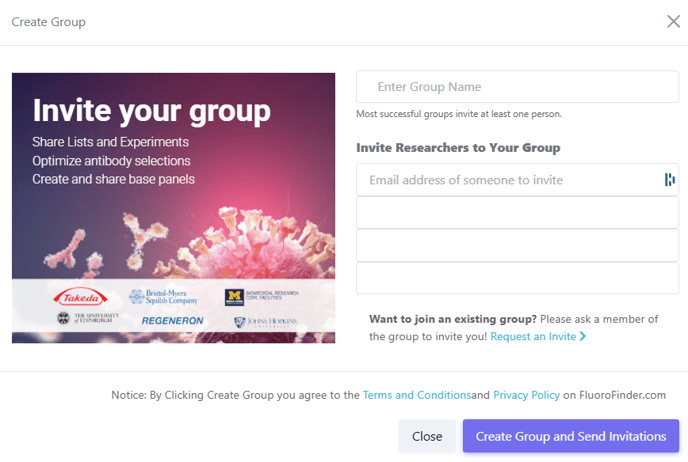Click the Johns Hopkins University logo
Image resolution: width=688 pixels, height=462 pixels.
coord(265,322)
